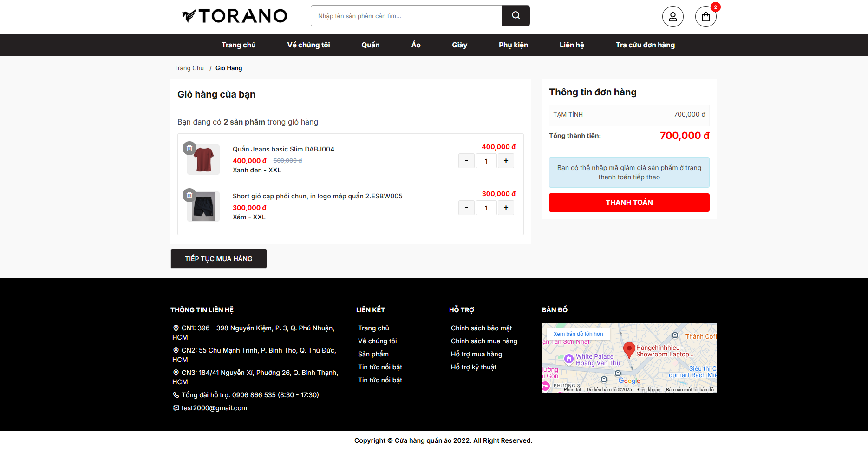The width and height of the screenshot is (868, 453).
Task: Click TIẾP TỤC MUA HÀNG button
Action: (x=219, y=259)
